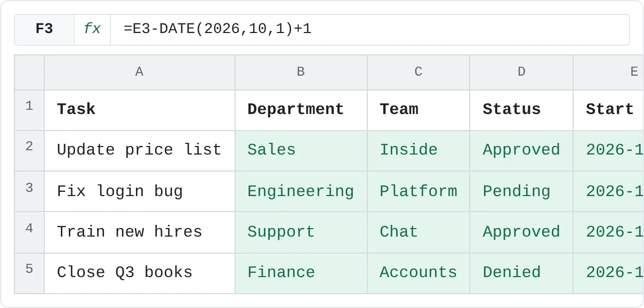Select the "Approved" status for Update price list

[521, 151]
